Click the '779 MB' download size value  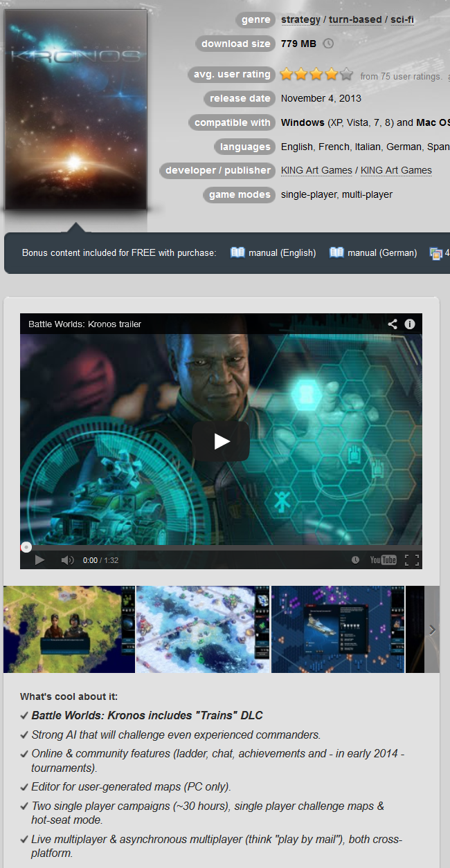tap(298, 44)
